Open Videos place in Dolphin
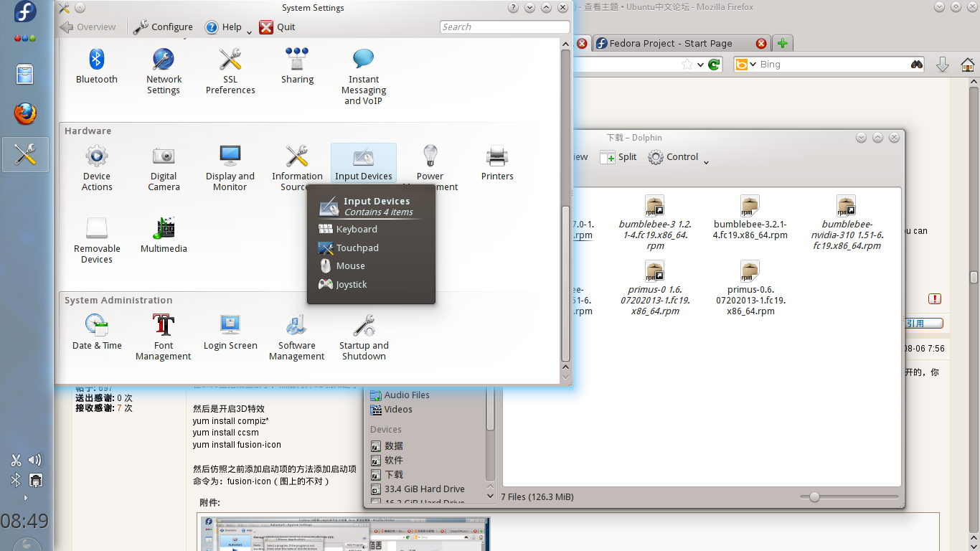980x551 pixels. point(392,409)
